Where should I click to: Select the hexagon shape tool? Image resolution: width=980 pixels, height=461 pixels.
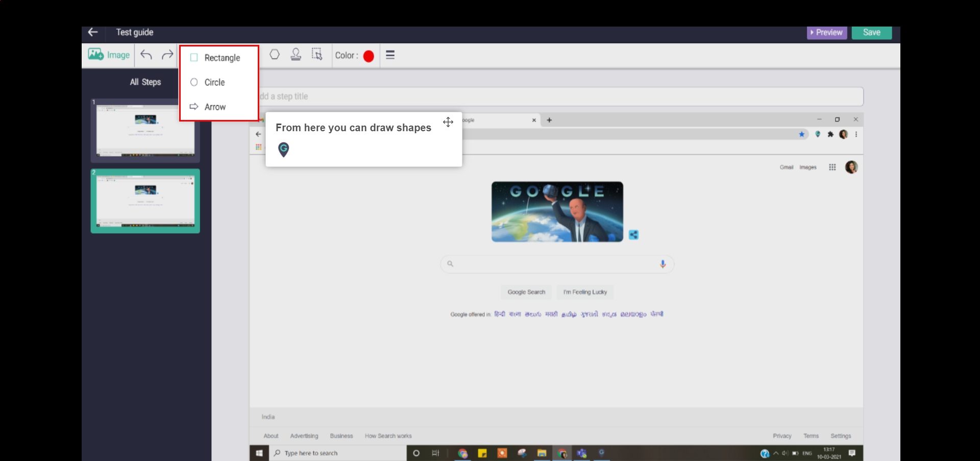(275, 54)
